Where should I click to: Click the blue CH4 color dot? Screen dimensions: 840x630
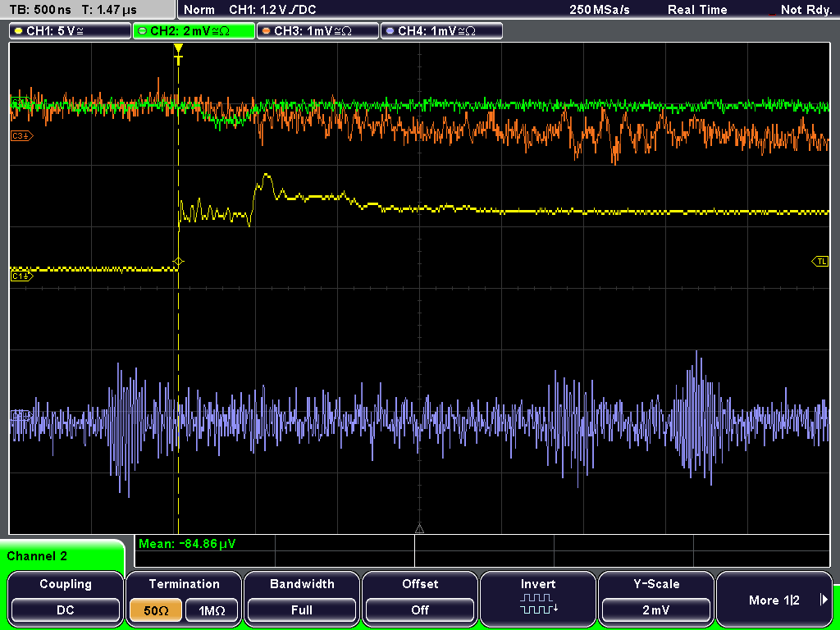pyautogui.click(x=390, y=31)
